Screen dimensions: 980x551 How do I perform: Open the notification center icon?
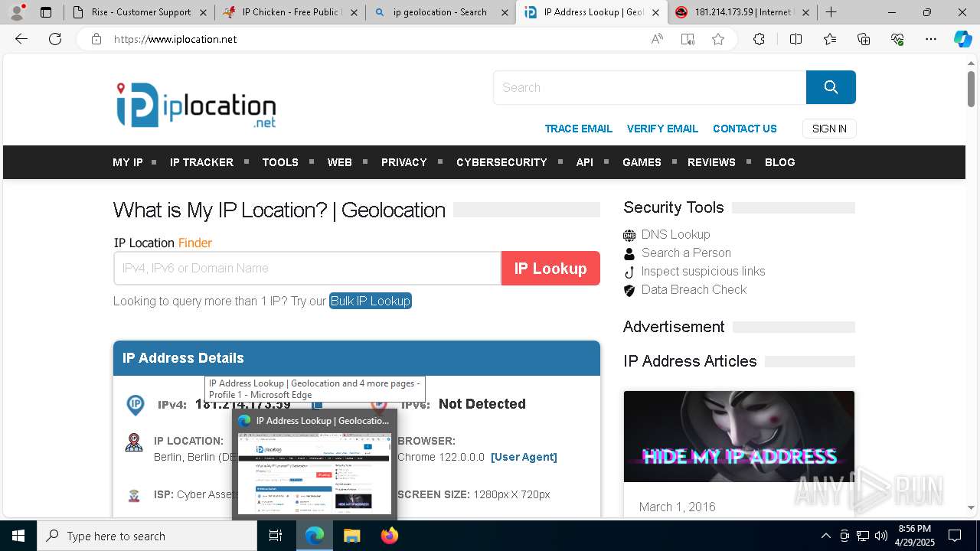click(955, 536)
